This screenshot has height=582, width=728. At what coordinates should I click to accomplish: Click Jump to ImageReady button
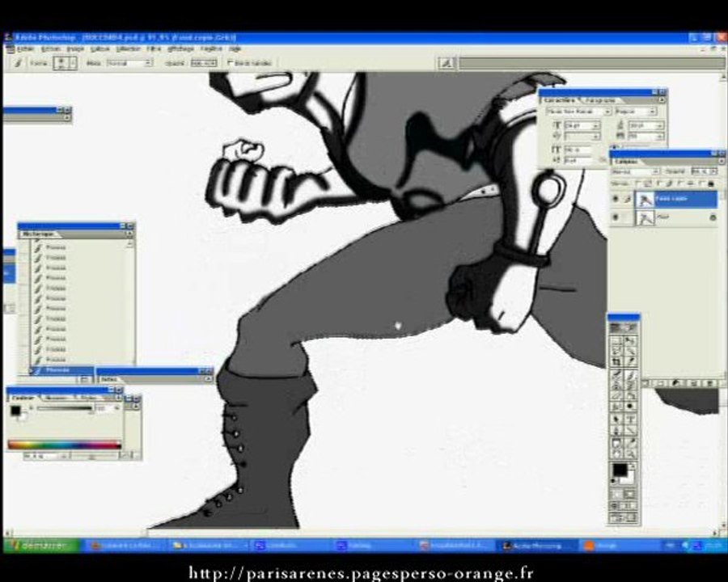click(623, 517)
